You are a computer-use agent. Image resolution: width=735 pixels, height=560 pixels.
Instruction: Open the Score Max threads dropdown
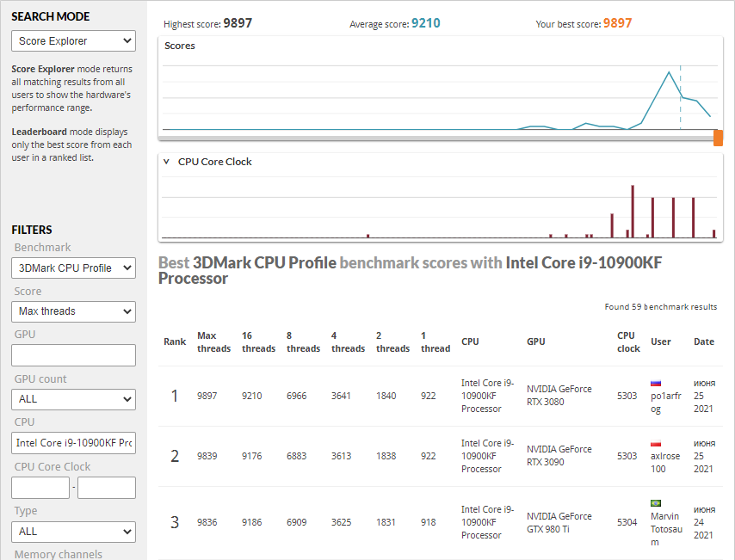(x=74, y=311)
